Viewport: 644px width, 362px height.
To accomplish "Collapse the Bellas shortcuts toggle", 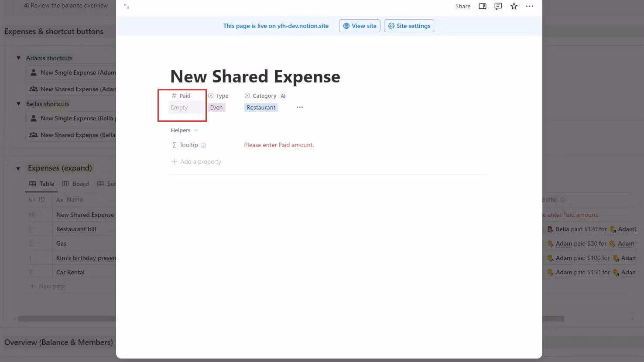I will tap(18, 104).
